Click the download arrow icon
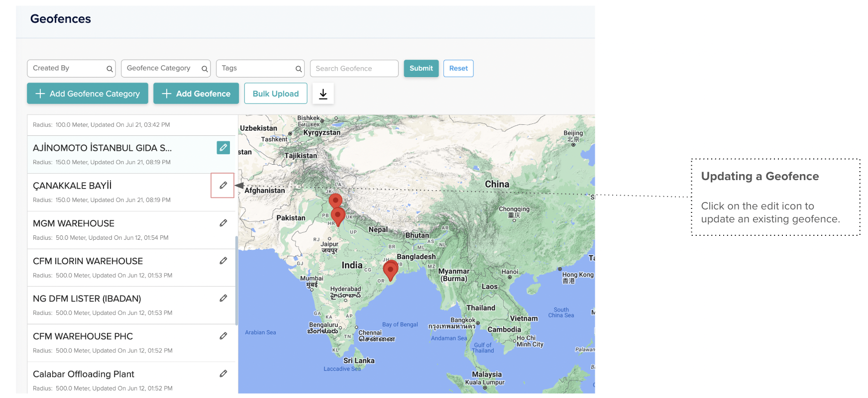 (x=323, y=94)
